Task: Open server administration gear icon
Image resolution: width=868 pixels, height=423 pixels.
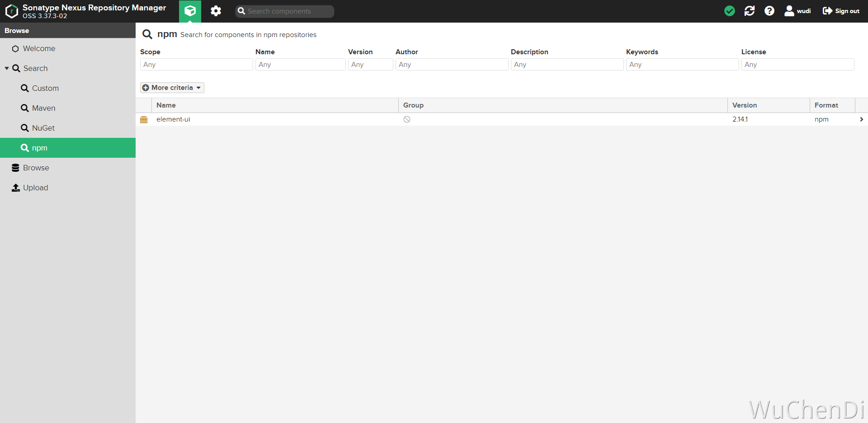Action: [x=216, y=11]
